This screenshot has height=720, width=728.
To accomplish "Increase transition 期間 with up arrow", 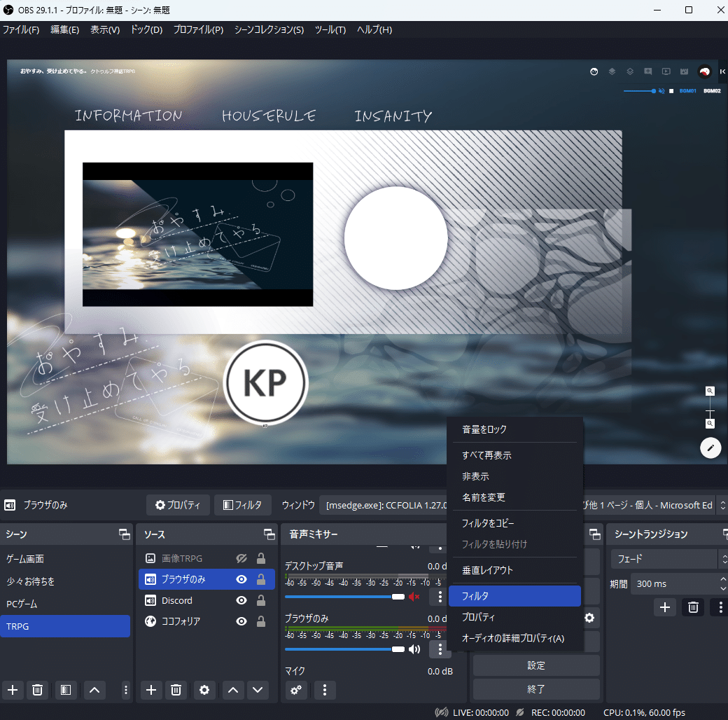I will coord(723,579).
